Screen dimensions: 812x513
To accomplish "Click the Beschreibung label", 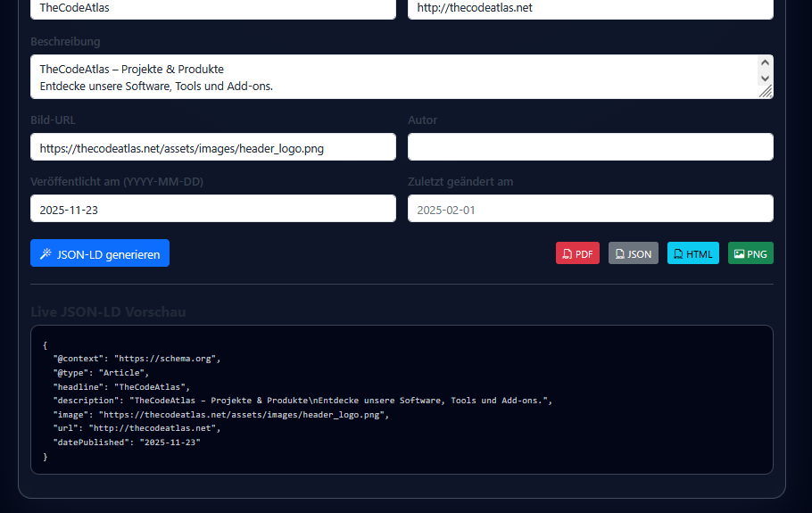I will 65,41.
